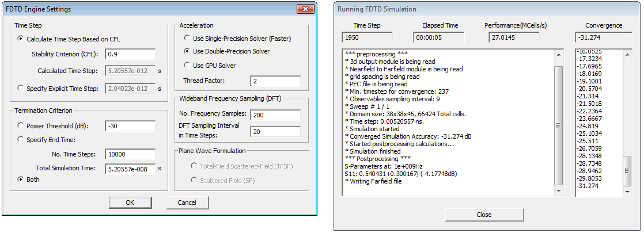Click the simulation log scrollbar thumb
This screenshot has width=644, height=233.
pos(559,125)
